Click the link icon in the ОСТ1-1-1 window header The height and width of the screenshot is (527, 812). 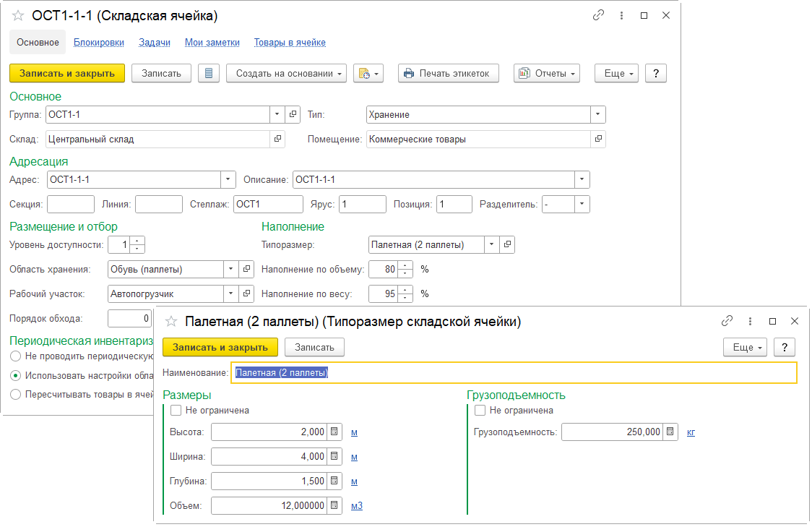pos(597,15)
